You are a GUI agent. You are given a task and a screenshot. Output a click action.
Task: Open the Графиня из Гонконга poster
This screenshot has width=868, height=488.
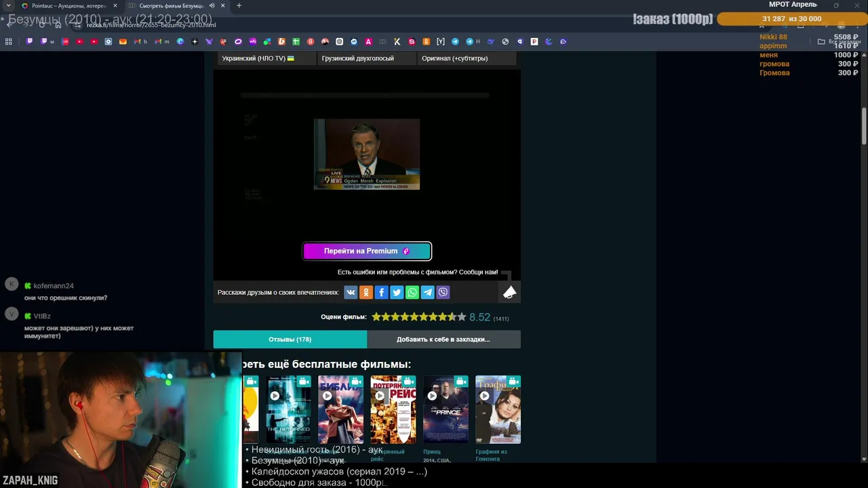(x=498, y=409)
